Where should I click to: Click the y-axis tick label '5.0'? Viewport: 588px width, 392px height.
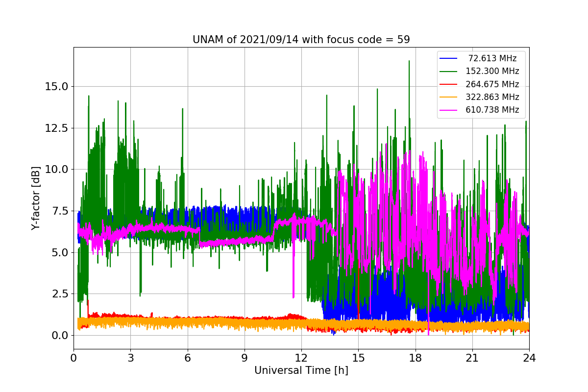click(x=61, y=252)
